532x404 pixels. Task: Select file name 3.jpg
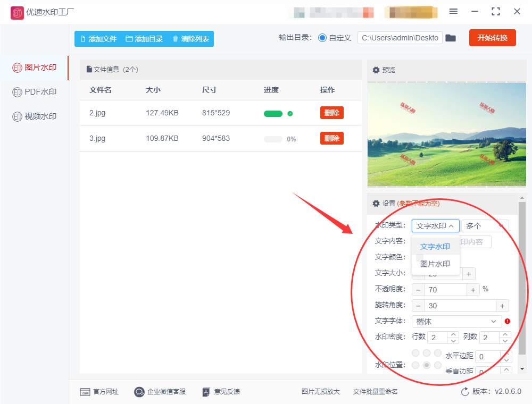click(x=97, y=138)
